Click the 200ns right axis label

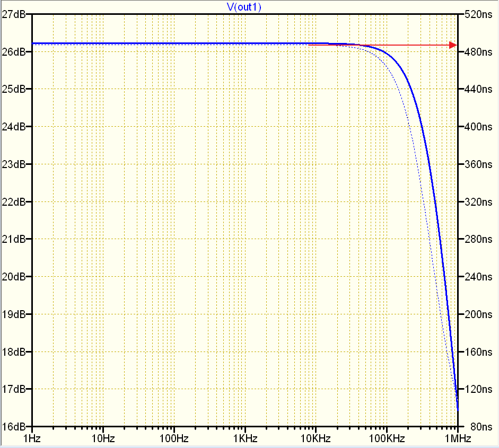(478, 314)
